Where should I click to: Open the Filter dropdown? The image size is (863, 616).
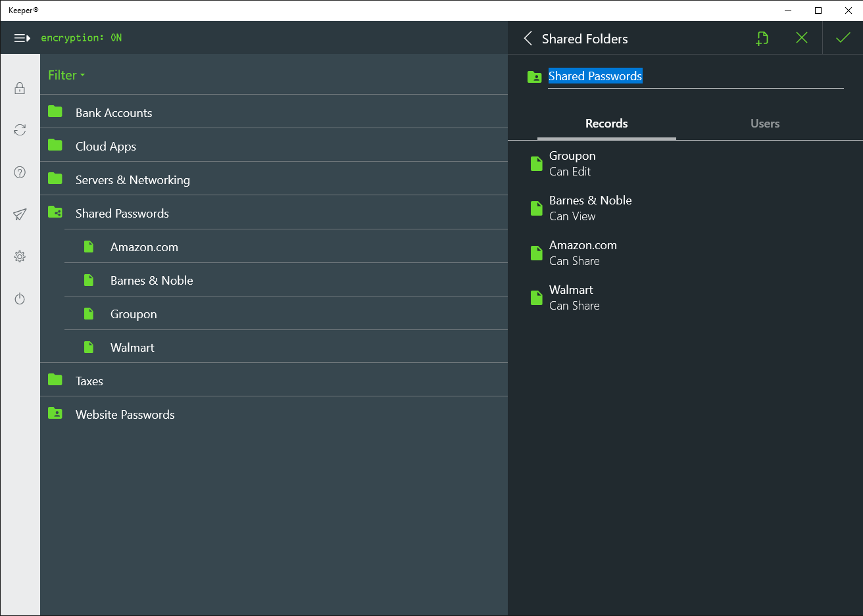66,75
